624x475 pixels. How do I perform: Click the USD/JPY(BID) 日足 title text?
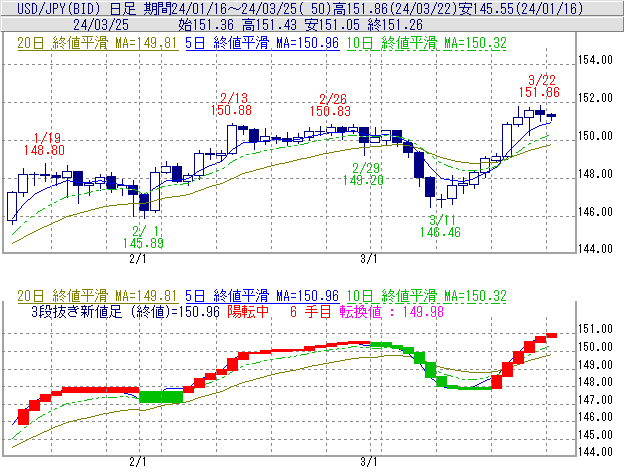point(76,8)
